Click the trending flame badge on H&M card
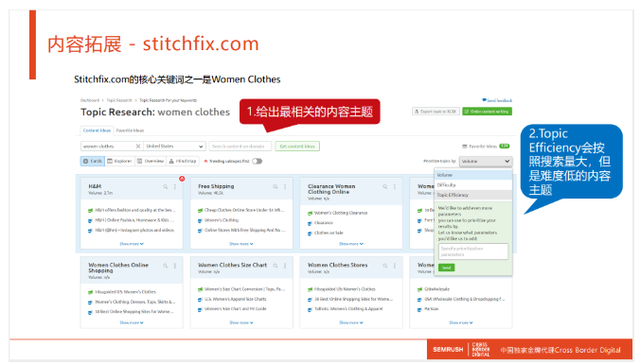Viewport: 640px width, 364px height. [182, 179]
